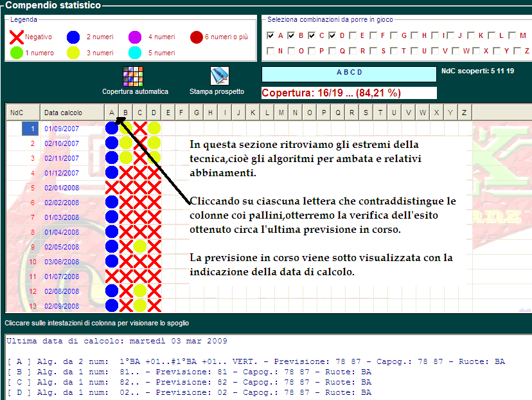Screen dimensions: 532x400
Task: Click red X in row 1 column C
Action: point(140,128)
